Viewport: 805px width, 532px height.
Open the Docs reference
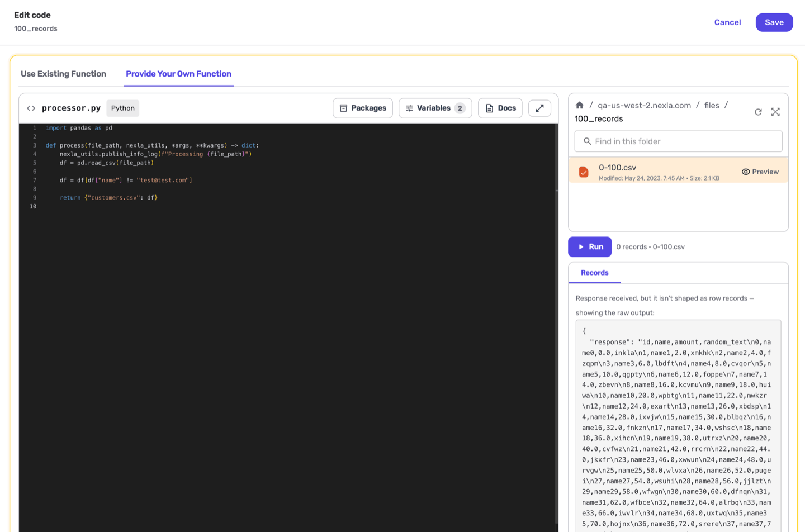coord(500,108)
